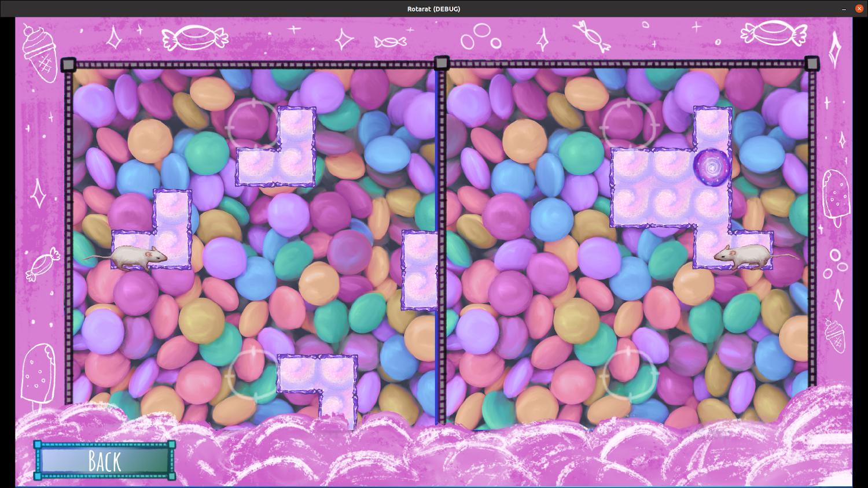Click the Rotarat (DEBUG) title bar
Viewport: 868px width, 488px height.
pos(433,9)
